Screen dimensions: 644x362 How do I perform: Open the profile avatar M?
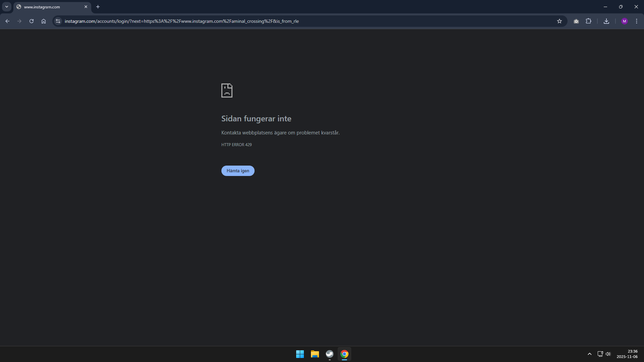[625, 21]
